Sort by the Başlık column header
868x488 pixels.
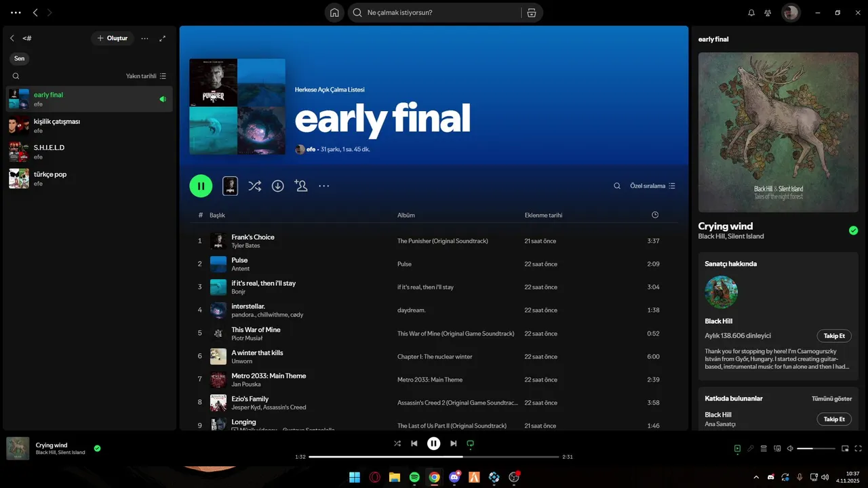tap(217, 215)
